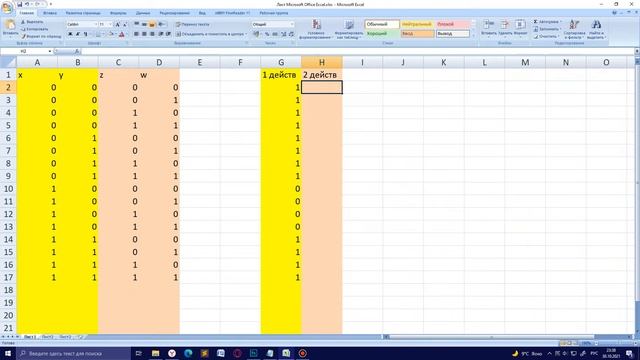This screenshot has height=360, width=640.
Task: Click the Windows taskbar search box
Action: [73, 353]
